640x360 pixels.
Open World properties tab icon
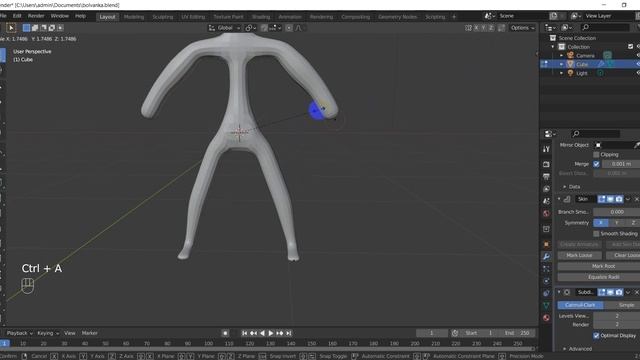546,213
